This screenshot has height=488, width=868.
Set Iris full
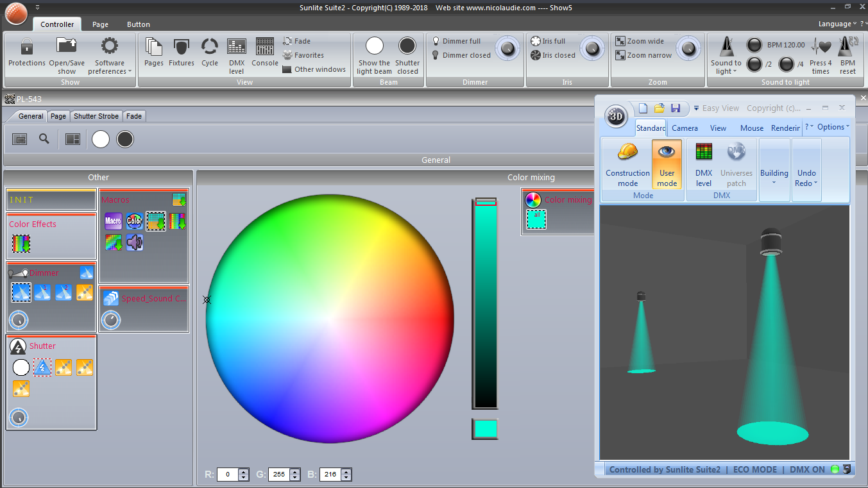[x=548, y=41]
